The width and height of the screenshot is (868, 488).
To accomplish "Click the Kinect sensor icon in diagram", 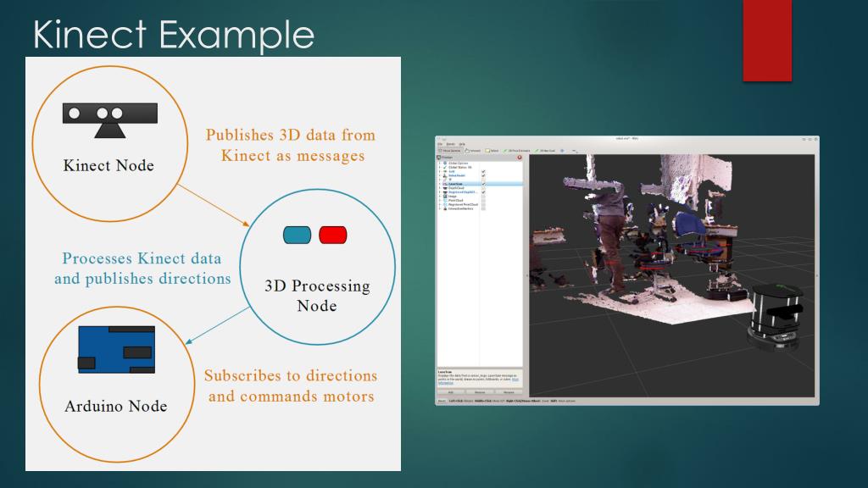I will 110,120.
